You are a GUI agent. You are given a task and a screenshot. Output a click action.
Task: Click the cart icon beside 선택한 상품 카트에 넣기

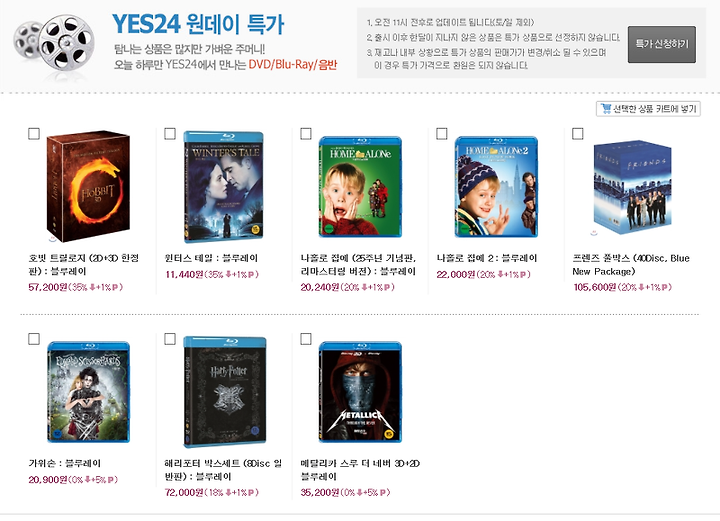pos(606,108)
